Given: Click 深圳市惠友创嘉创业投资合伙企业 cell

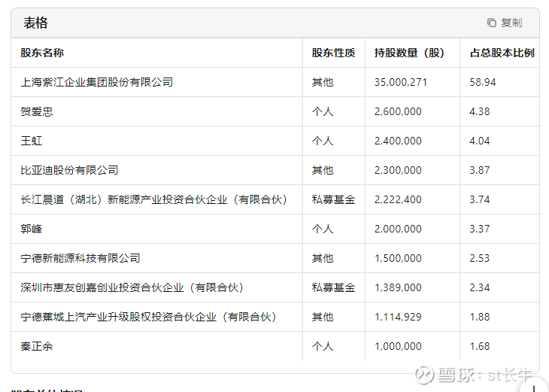Looking at the screenshot, I should (x=132, y=287).
